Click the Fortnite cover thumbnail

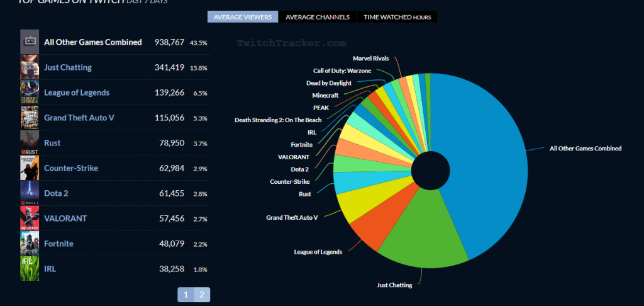[x=30, y=244]
